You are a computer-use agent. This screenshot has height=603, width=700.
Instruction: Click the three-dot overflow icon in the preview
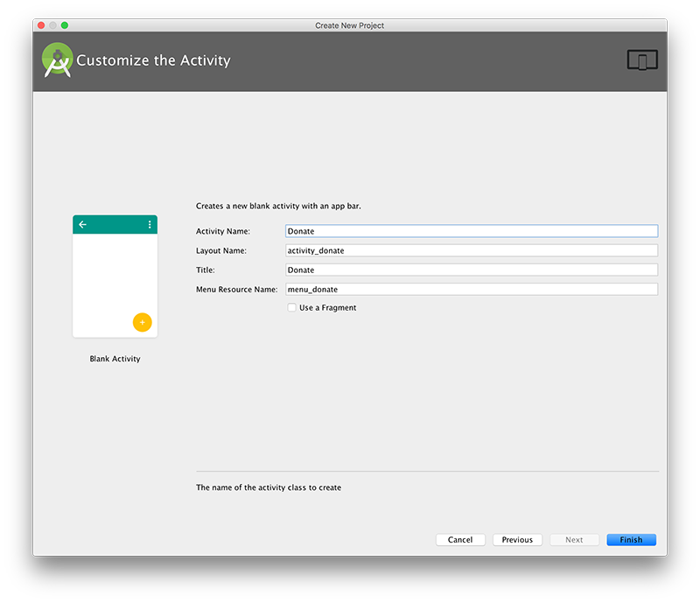(x=150, y=225)
